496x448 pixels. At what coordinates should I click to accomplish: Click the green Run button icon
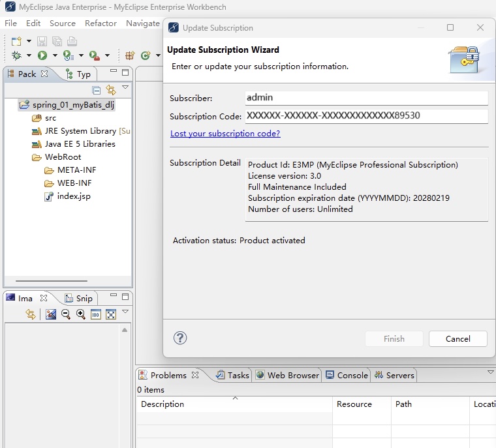(42, 55)
